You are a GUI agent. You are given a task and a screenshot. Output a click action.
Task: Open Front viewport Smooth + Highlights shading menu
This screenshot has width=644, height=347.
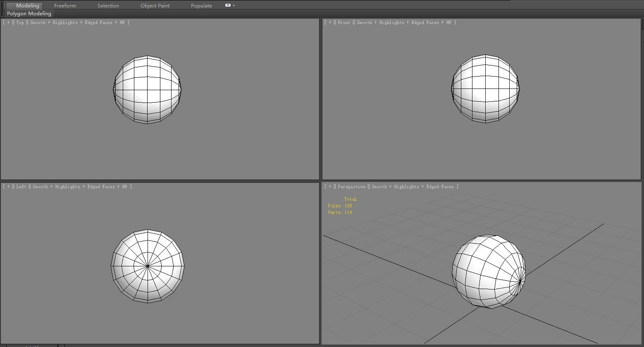click(404, 22)
